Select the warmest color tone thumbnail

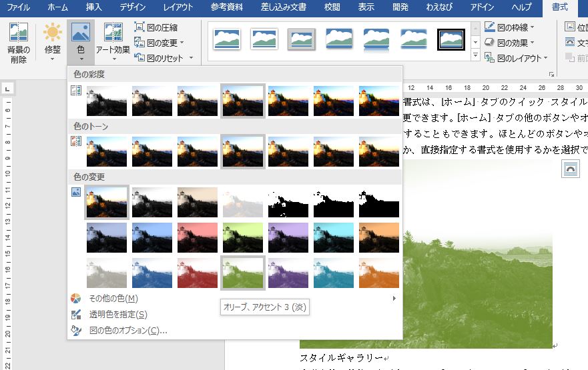point(378,152)
